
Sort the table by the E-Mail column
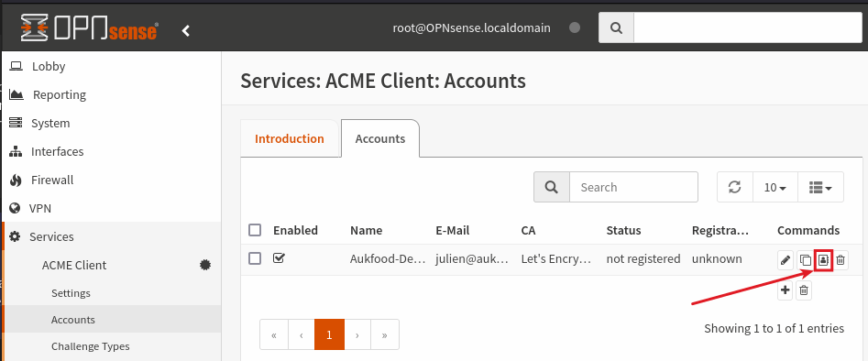click(x=452, y=230)
